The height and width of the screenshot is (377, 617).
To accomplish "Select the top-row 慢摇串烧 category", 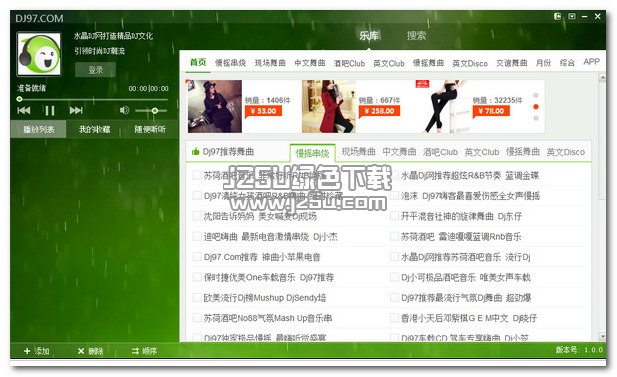I will coord(231,63).
